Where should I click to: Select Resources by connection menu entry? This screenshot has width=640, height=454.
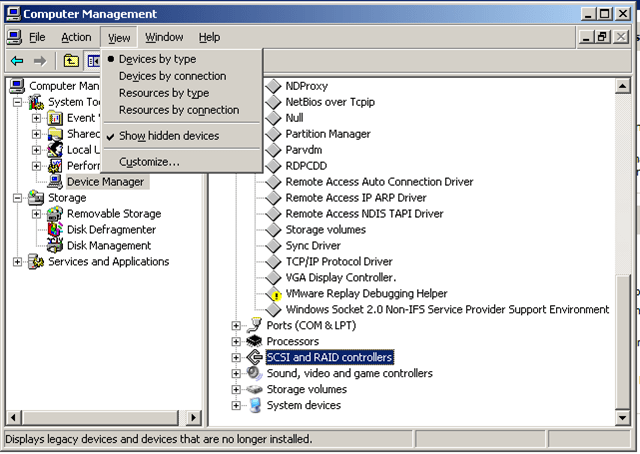pyautogui.click(x=178, y=110)
